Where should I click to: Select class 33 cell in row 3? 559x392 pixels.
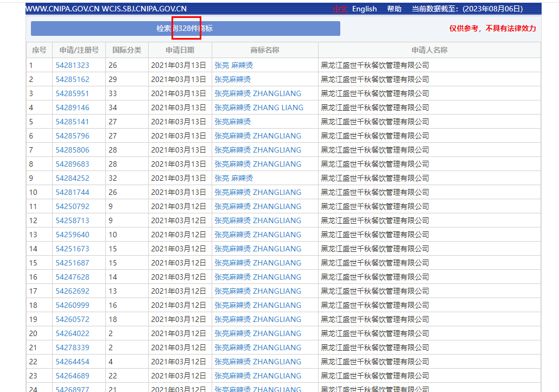click(x=127, y=93)
